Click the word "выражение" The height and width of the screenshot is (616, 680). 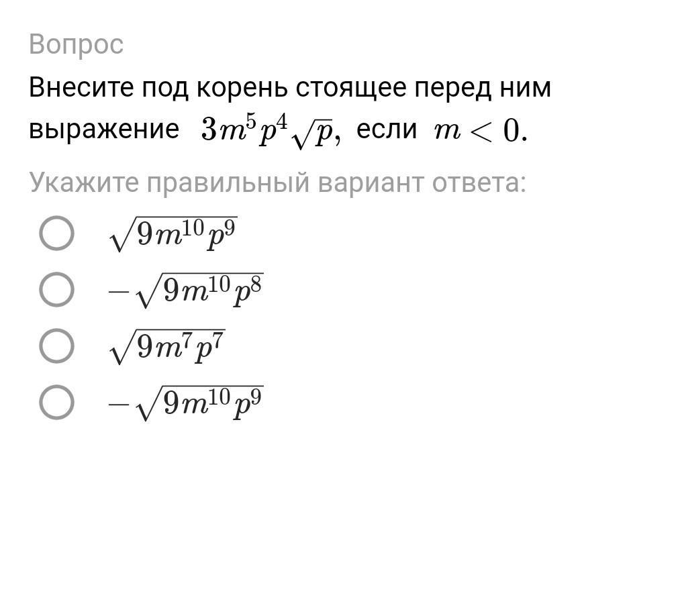tap(104, 130)
